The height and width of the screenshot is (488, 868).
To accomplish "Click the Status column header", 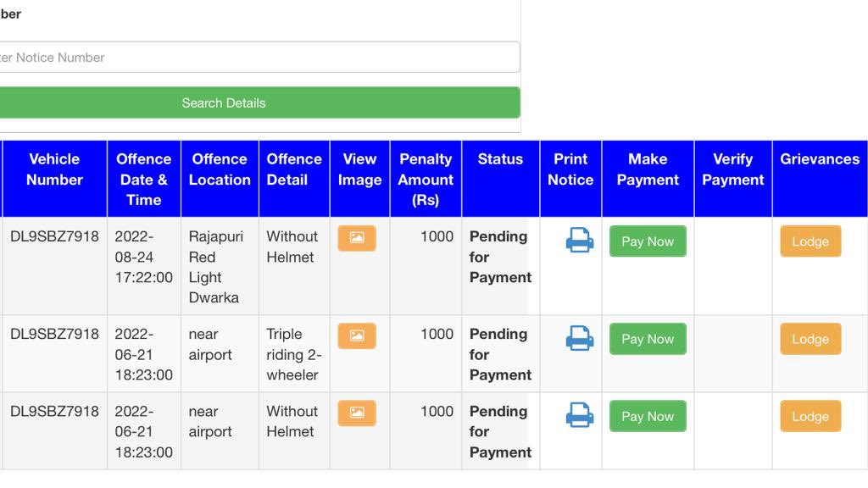I will pos(500,178).
